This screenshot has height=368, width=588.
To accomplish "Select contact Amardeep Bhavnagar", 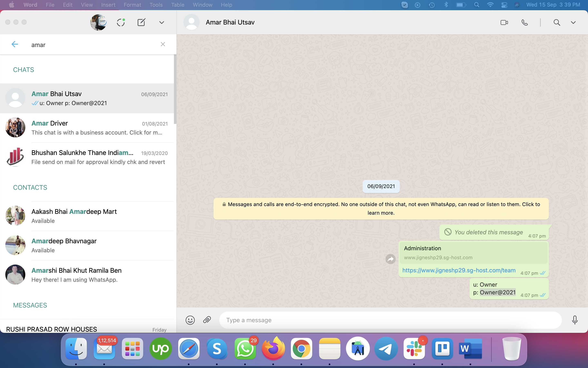I will 87,246.
